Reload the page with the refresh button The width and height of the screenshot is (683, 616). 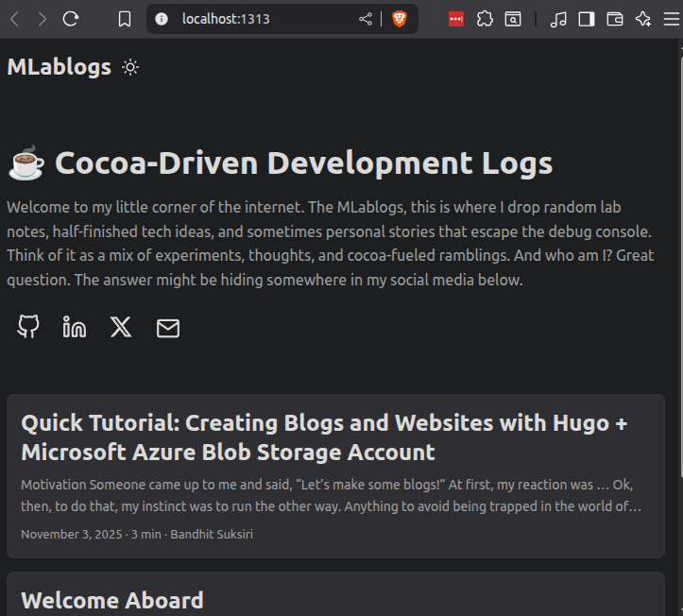click(71, 19)
